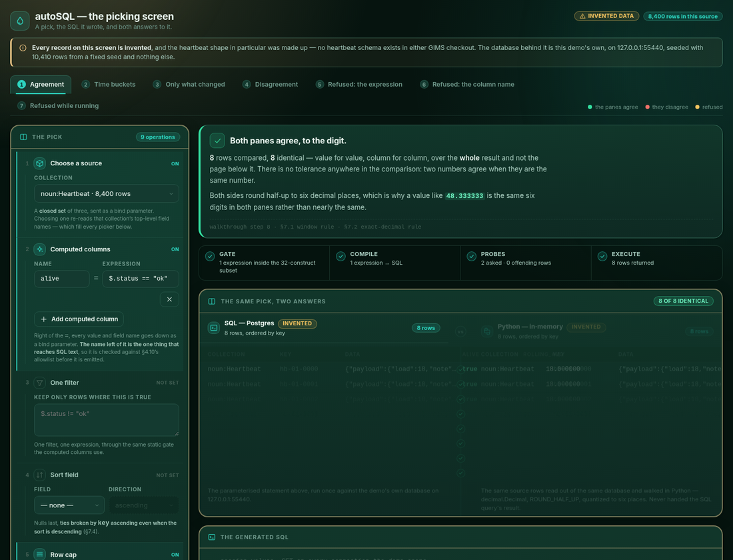Open the Direction dropdown showing ascending
Viewport: 733px width, 560px height.
point(144,505)
